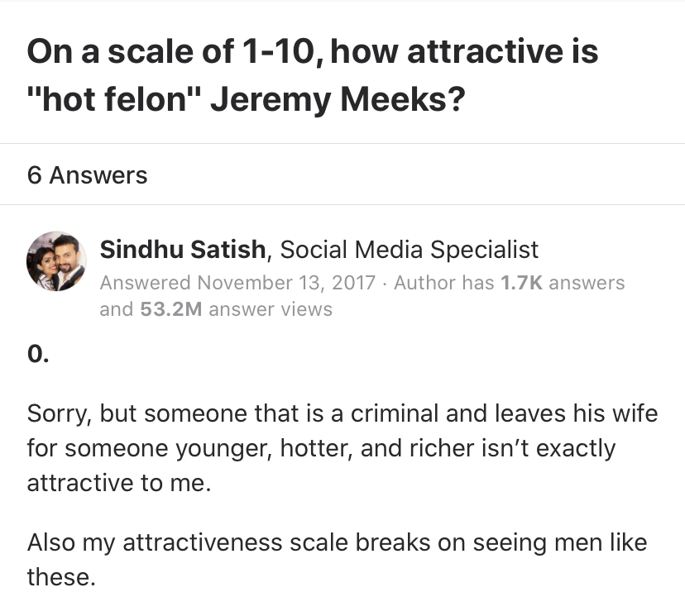Click the words 'attractive to me.' in the answer

coord(119,483)
